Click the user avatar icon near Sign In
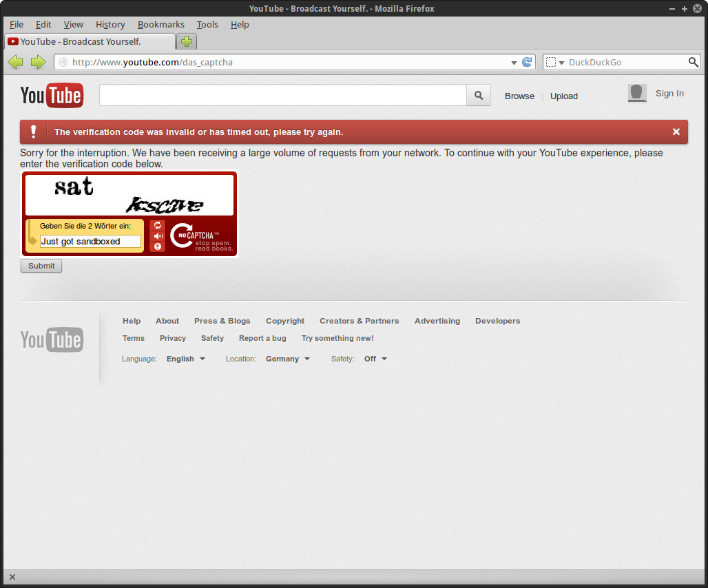 pos(637,94)
